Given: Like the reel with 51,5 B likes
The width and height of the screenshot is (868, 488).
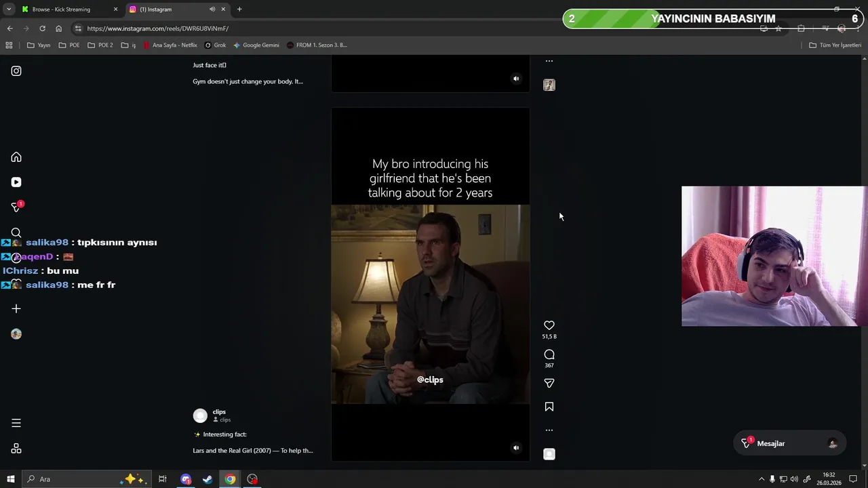Looking at the screenshot, I should click(549, 326).
